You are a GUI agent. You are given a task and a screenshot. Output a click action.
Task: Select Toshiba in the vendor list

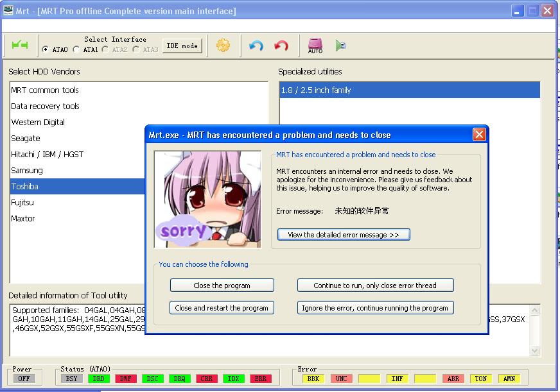78,187
